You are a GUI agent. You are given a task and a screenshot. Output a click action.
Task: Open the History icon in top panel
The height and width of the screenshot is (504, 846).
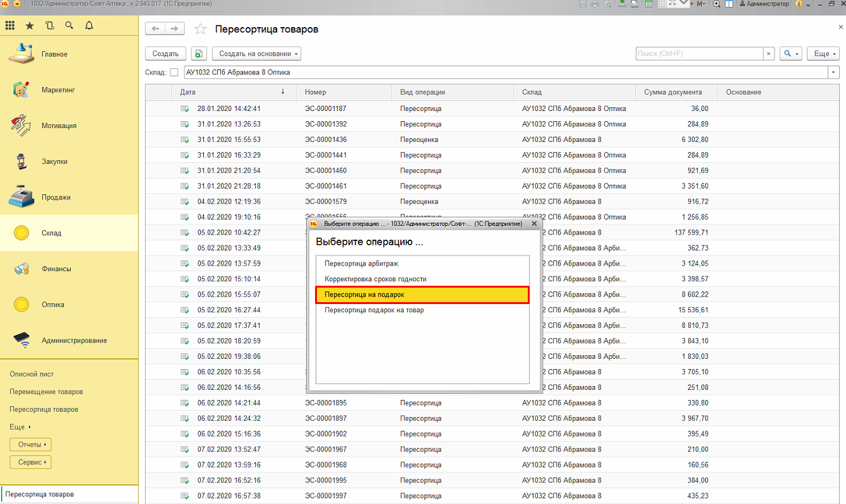point(50,26)
